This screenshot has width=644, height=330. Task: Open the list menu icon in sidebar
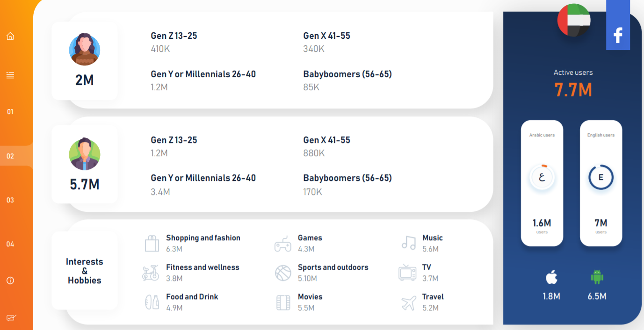(x=10, y=75)
